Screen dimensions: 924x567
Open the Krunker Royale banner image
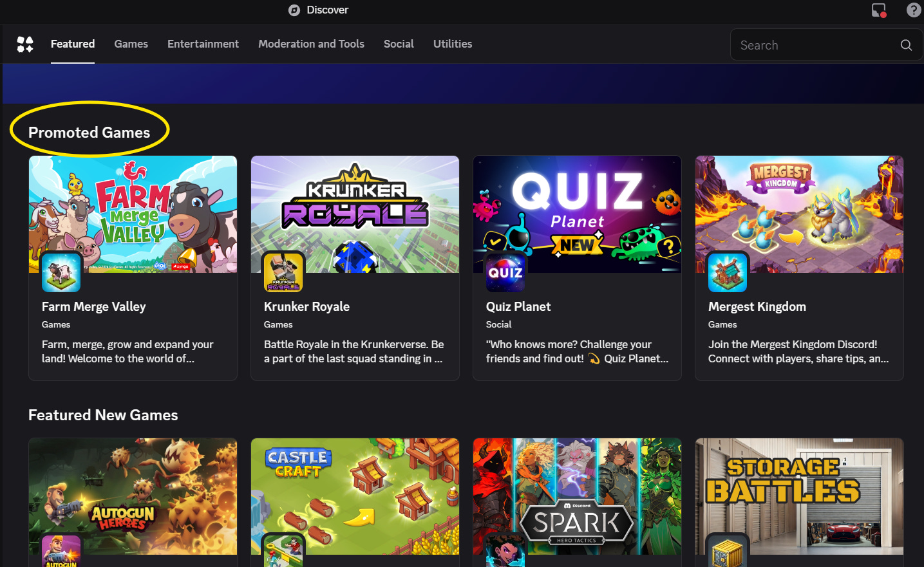tap(355, 214)
